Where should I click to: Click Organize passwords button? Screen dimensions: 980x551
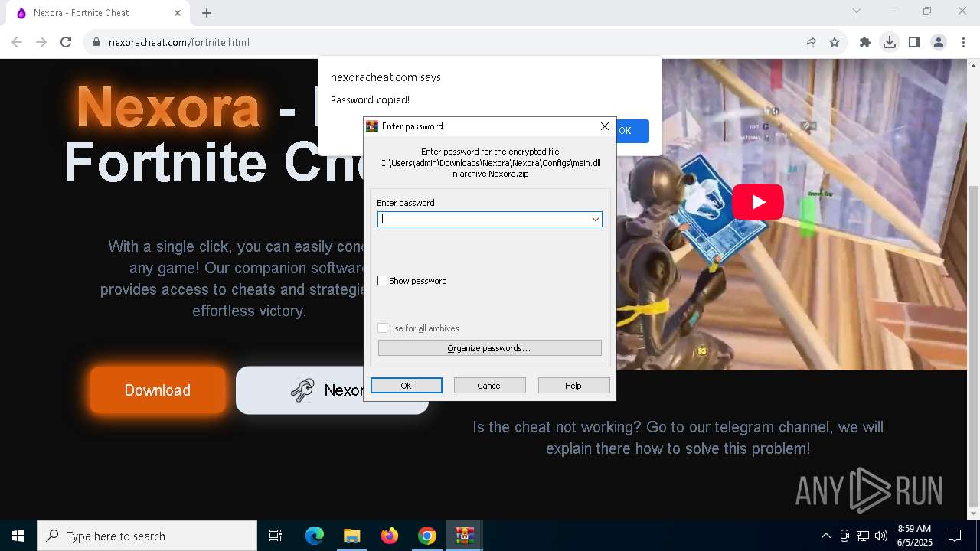(490, 348)
